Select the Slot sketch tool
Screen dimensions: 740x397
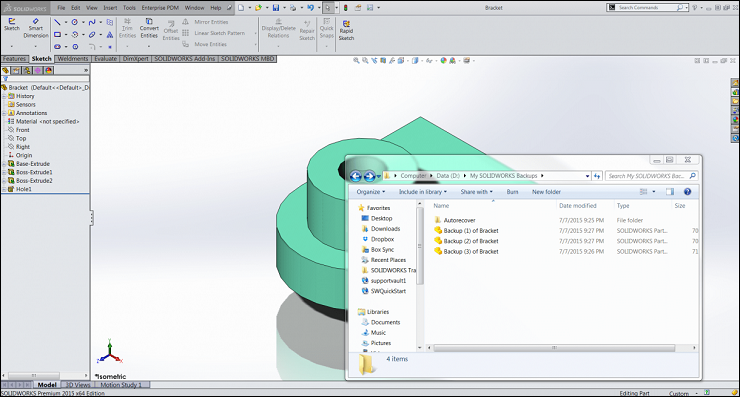pos(57,47)
